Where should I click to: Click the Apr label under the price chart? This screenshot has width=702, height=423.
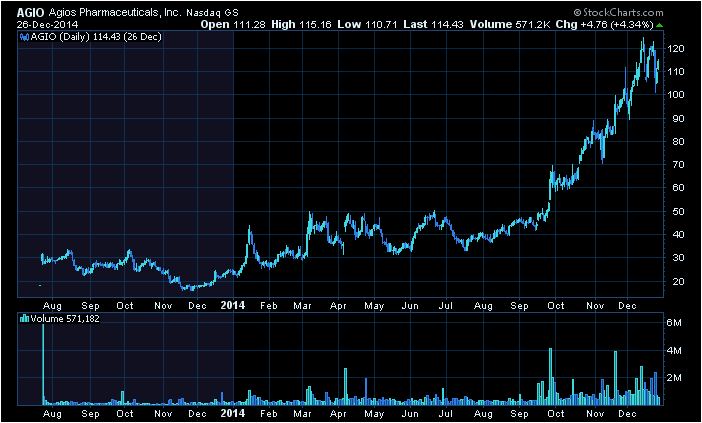pyautogui.click(x=338, y=306)
